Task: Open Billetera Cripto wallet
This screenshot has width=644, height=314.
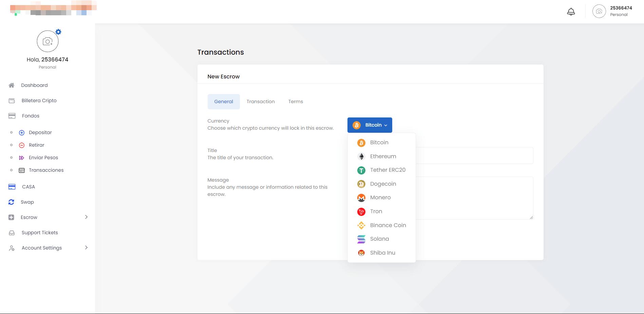Action: click(x=39, y=100)
